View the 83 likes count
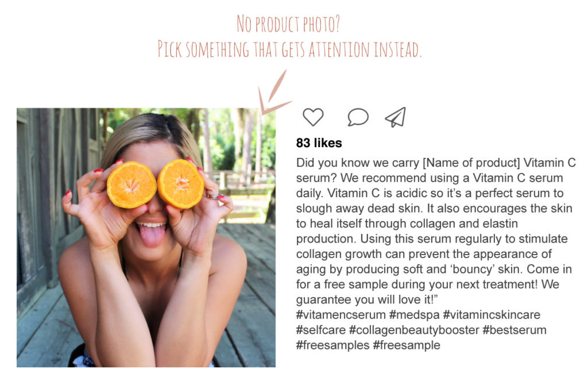 pyautogui.click(x=319, y=143)
